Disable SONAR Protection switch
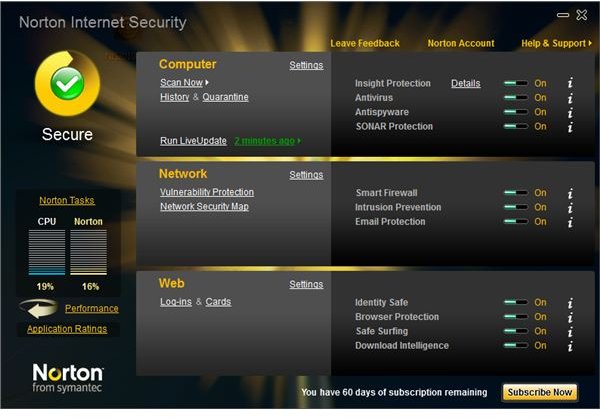This screenshot has height=418, width=600. click(516, 126)
